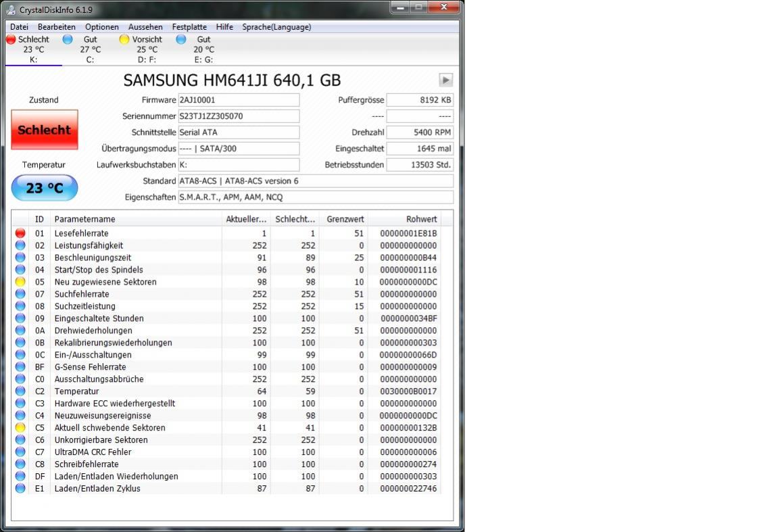Image resolution: width=778 pixels, height=532 pixels.
Task: Click the status icon for Suchfehlerrate
Action: point(20,294)
